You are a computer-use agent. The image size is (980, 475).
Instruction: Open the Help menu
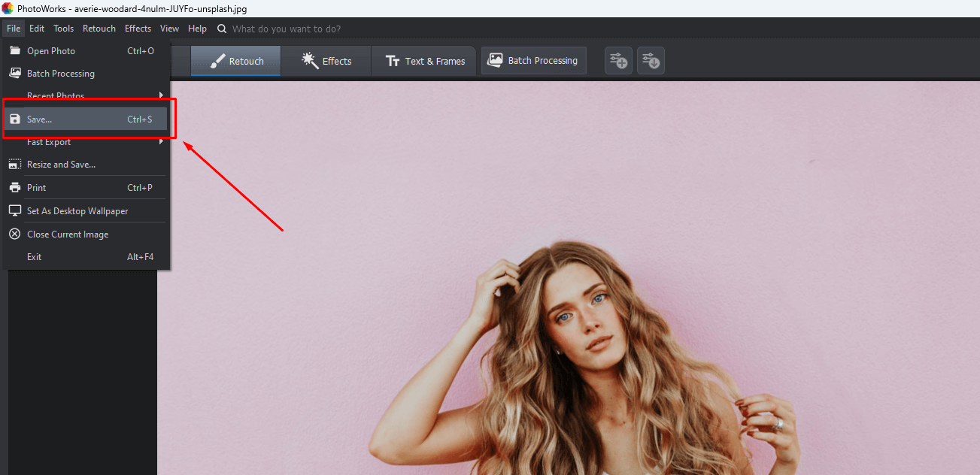pos(197,29)
